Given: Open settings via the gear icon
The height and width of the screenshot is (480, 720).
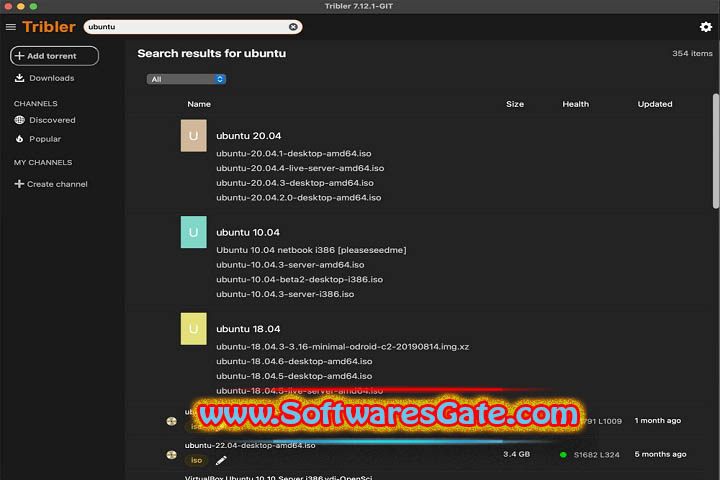Looking at the screenshot, I should (x=706, y=27).
